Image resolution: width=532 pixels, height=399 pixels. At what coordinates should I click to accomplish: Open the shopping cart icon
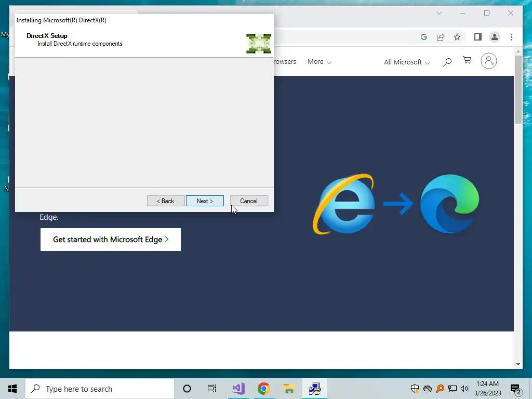pos(467,61)
